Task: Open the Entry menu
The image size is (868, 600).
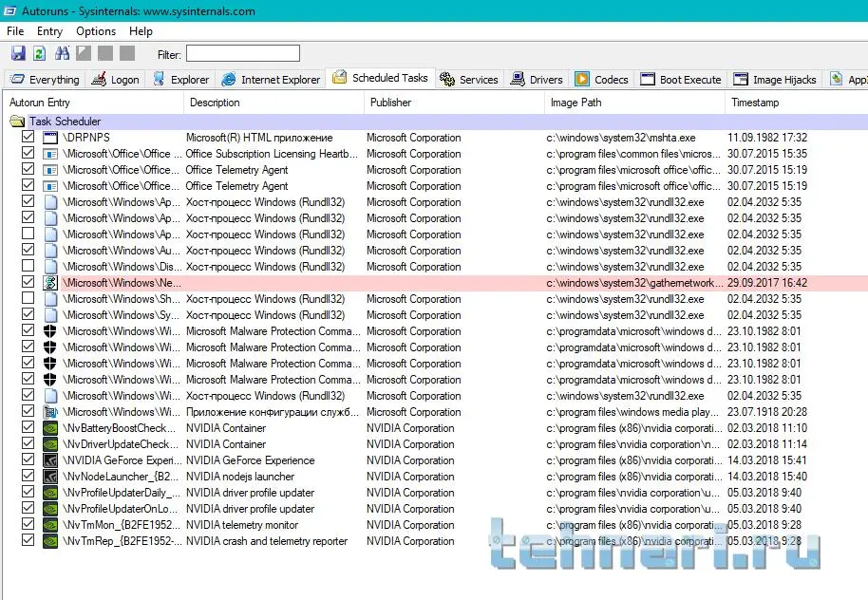Action: [49, 31]
